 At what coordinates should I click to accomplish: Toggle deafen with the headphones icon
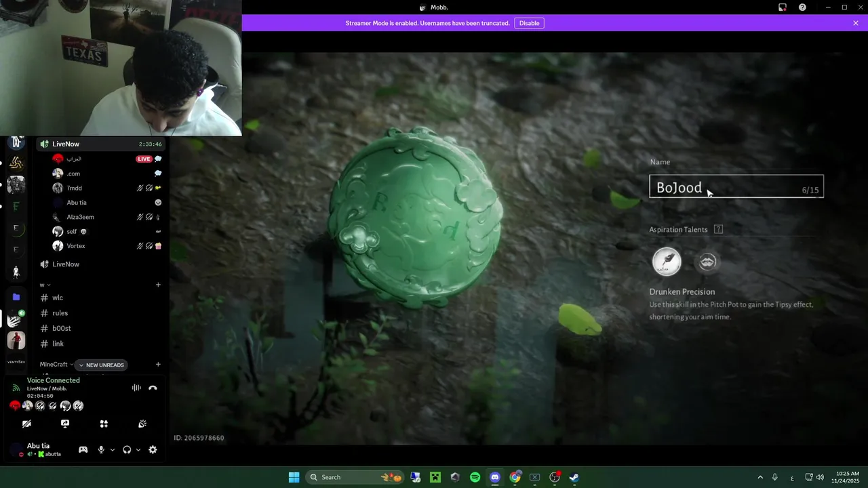[127, 449]
